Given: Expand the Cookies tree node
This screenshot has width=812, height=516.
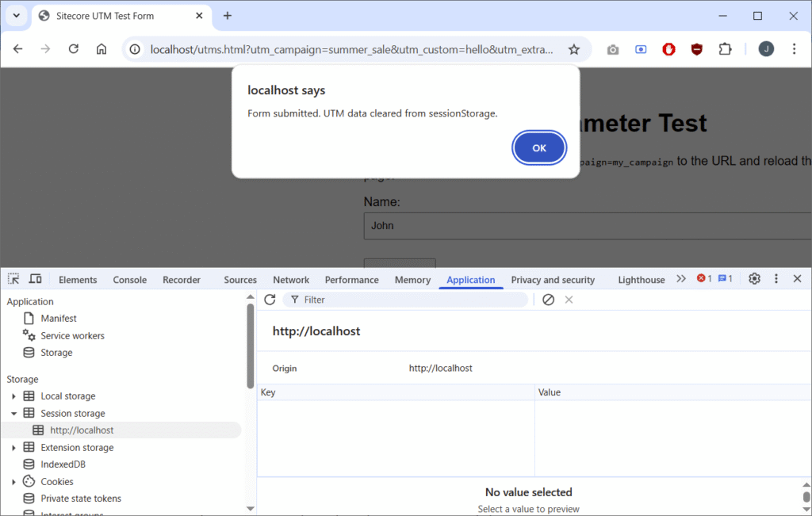Looking at the screenshot, I should point(14,482).
